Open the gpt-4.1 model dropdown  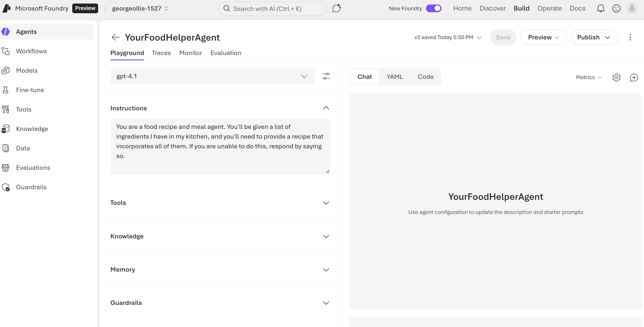pos(212,76)
